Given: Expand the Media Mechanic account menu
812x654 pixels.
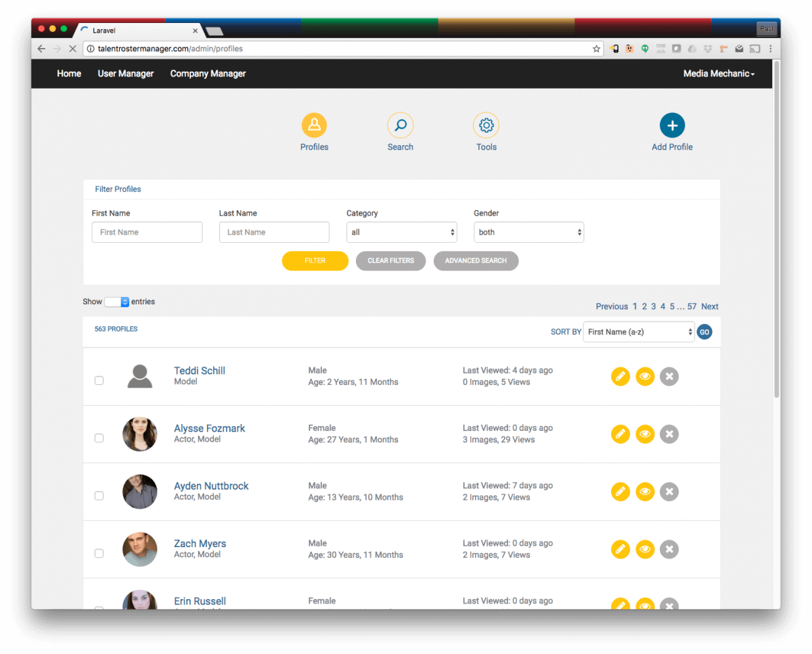Looking at the screenshot, I should pyautogui.click(x=718, y=73).
